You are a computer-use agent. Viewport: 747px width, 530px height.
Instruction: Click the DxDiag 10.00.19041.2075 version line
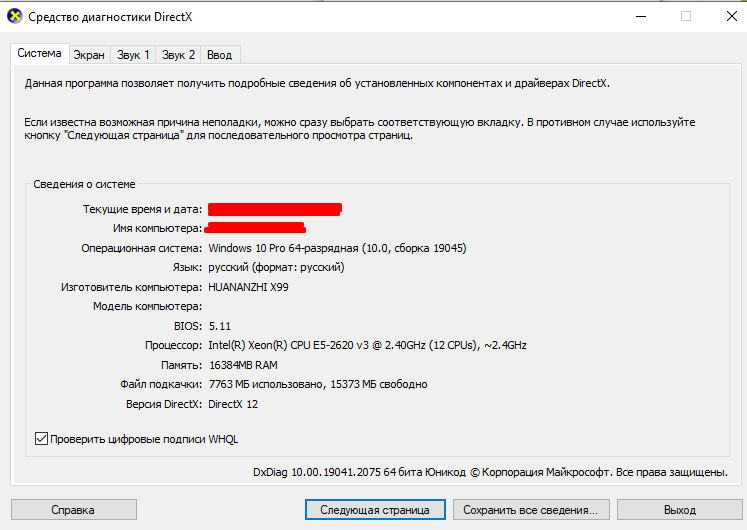pos(490,472)
